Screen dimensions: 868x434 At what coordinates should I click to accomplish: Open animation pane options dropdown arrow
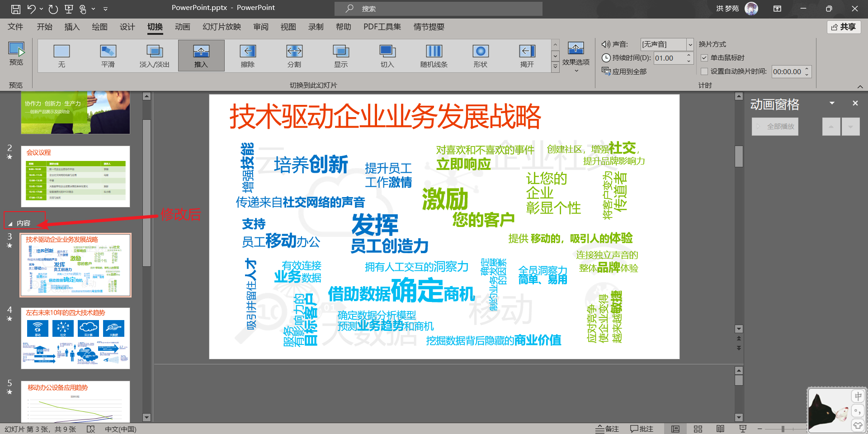coord(832,104)
